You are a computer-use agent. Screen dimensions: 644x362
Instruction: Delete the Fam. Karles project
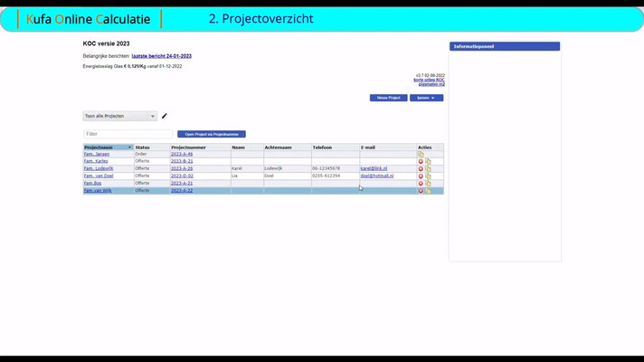(x=421, y=161)
